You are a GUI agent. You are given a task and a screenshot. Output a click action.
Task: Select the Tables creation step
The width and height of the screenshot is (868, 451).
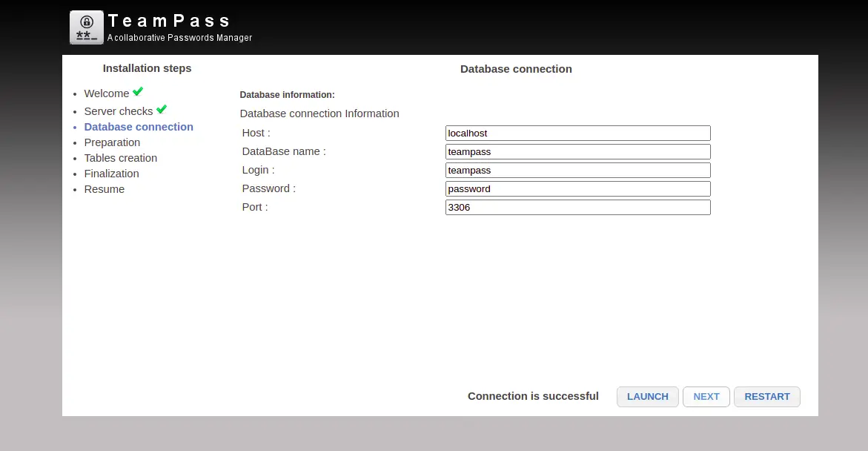click(x=121, y=158)
